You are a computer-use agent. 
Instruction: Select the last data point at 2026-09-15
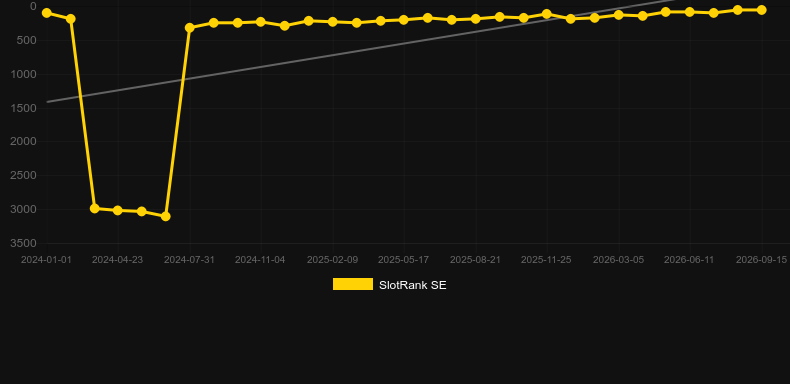[761, 10]
